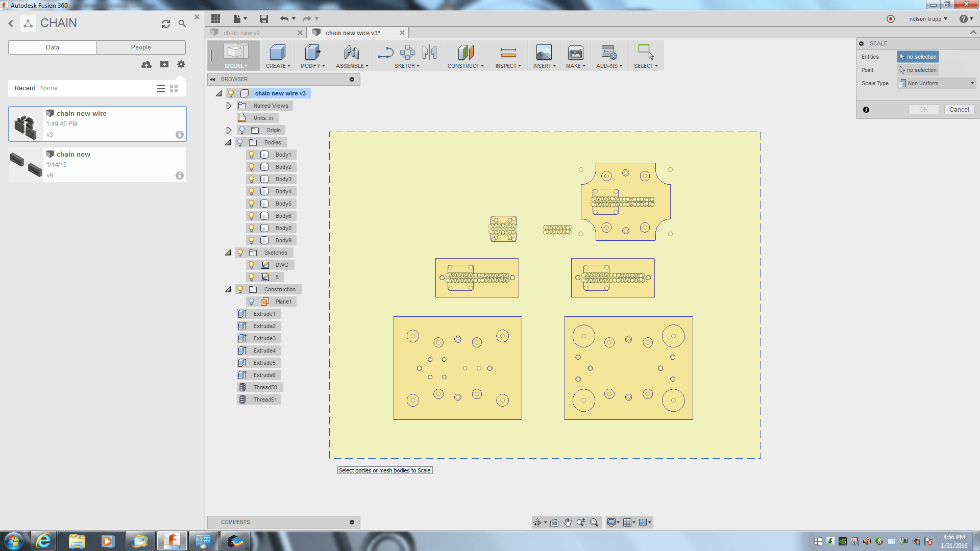Viewport: 980px width, 551px height.
Task: Click the upload cloud icon
Action: click(x=146, y=64)
